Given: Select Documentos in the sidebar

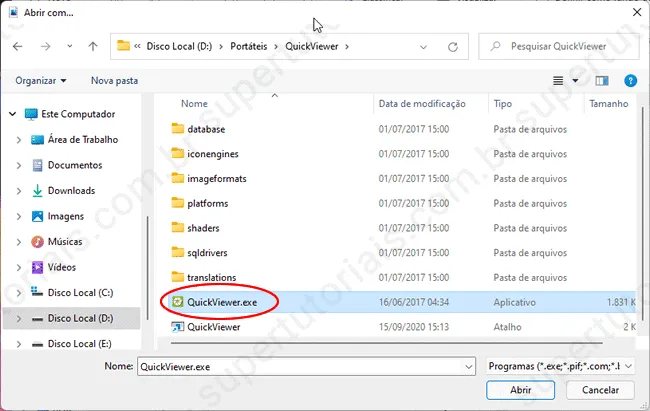Looking at the screenshot, I should coord(75,165).
